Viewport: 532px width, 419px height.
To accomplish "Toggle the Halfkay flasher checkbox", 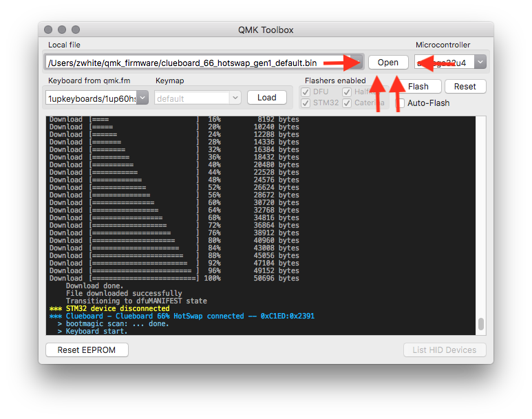I will 347,92.
